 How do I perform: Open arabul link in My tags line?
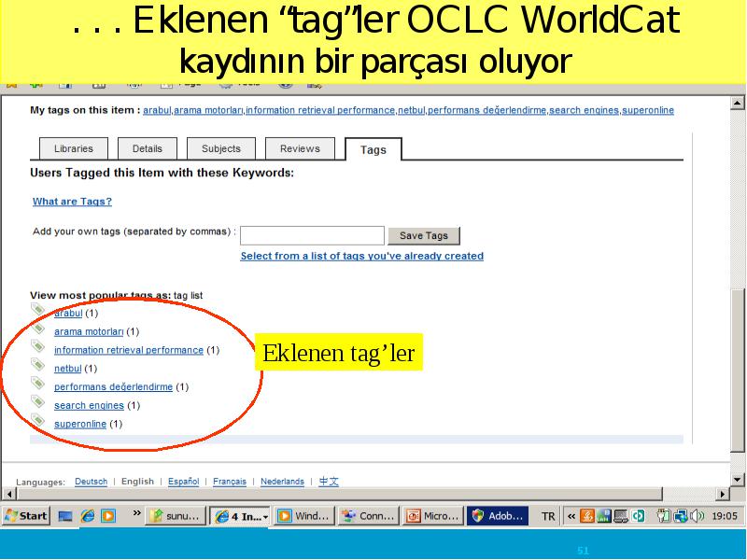coord(157,110)
